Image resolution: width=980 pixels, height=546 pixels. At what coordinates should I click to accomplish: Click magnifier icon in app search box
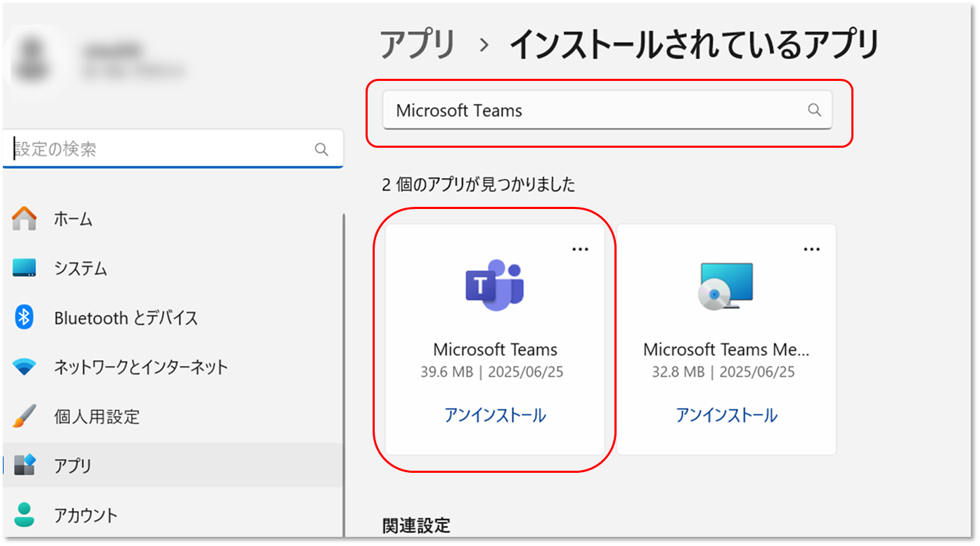tap(814, 110)
